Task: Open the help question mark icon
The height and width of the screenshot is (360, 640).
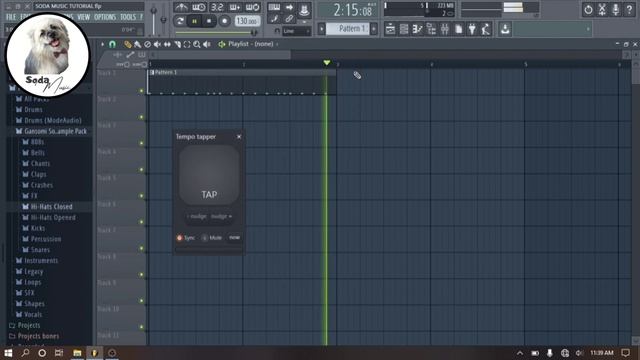Action: (x=629, y=9)
